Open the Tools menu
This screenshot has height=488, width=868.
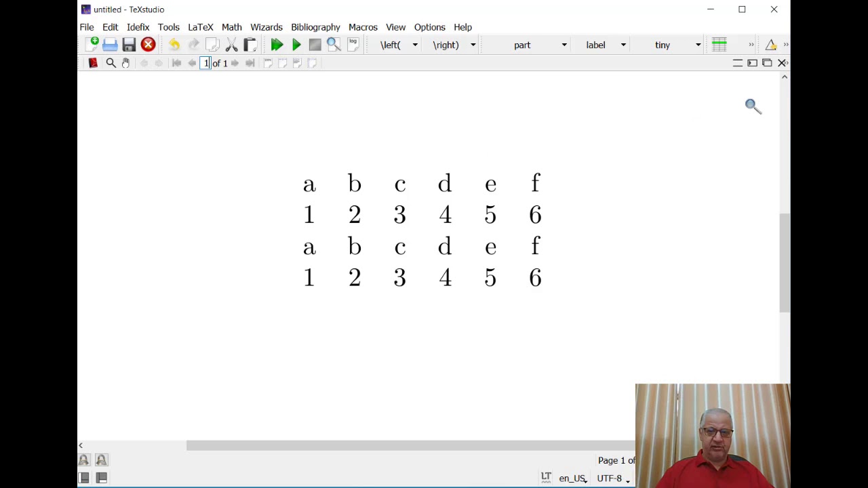(x=169, y=27)
